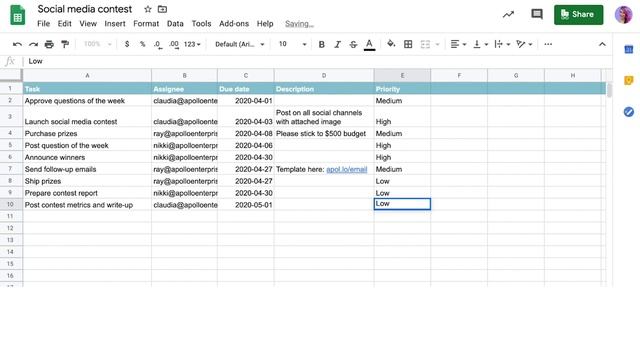Image resolution: width=640 pixels, height=360 pixels.
Task: Toggle bold formatting
Action: tap(322, 44)
